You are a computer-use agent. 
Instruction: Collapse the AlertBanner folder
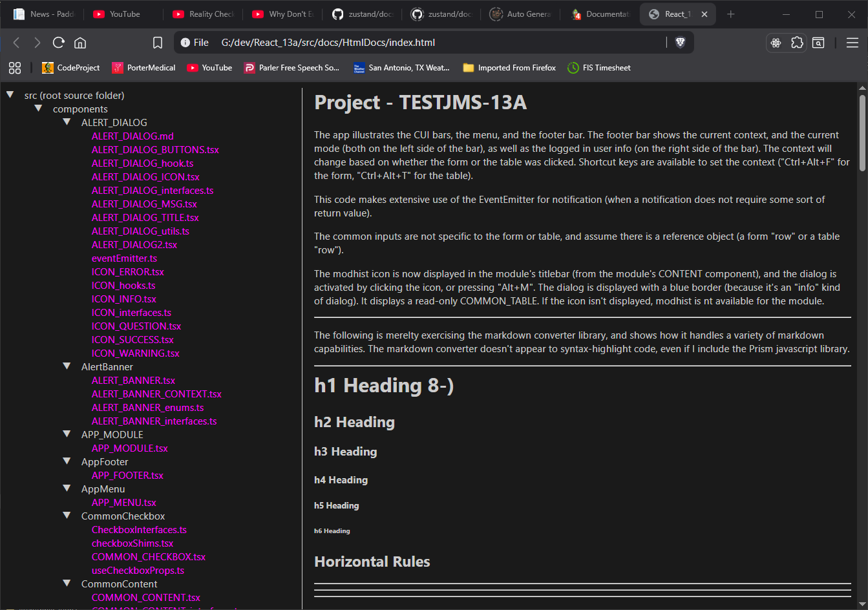[67, 366]
